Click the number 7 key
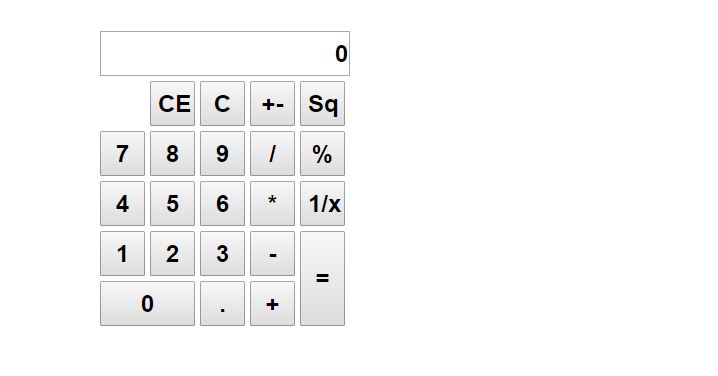 point(122,153)
